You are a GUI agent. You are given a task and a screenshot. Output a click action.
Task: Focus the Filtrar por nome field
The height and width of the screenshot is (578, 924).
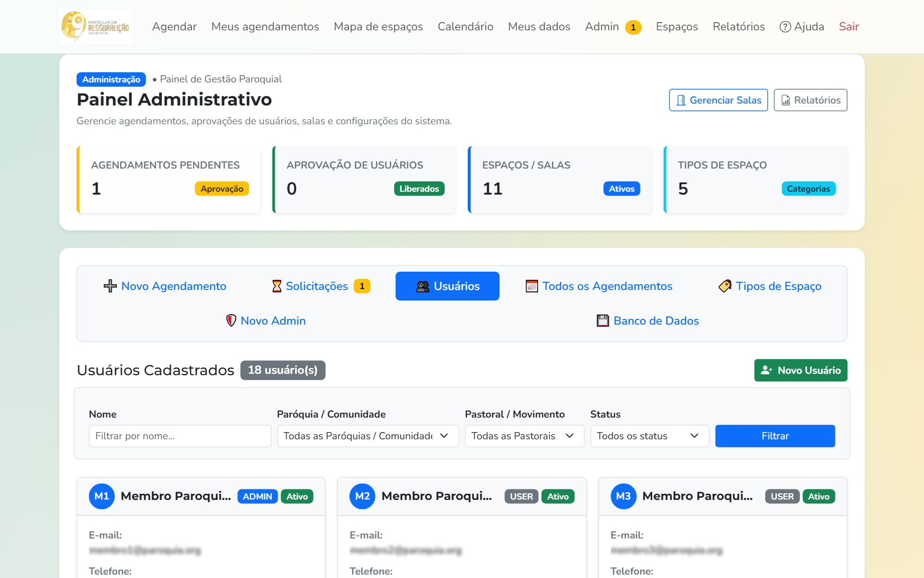(180, 436)
